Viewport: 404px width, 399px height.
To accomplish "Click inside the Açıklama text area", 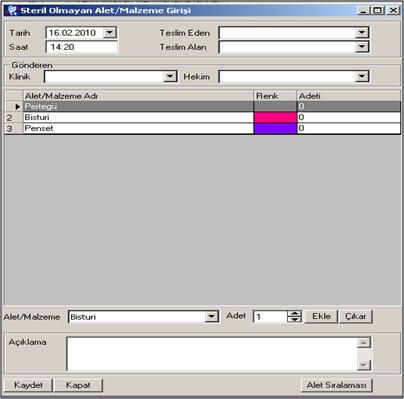I will [x=212, y=354].
